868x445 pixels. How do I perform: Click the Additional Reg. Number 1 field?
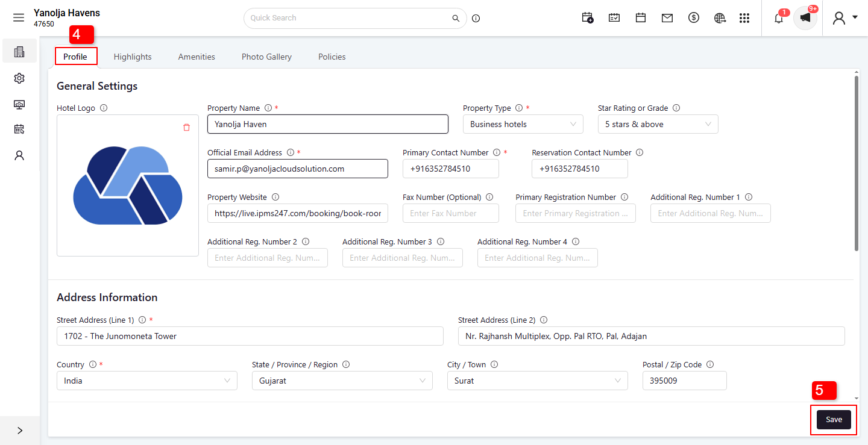(711, 213)
